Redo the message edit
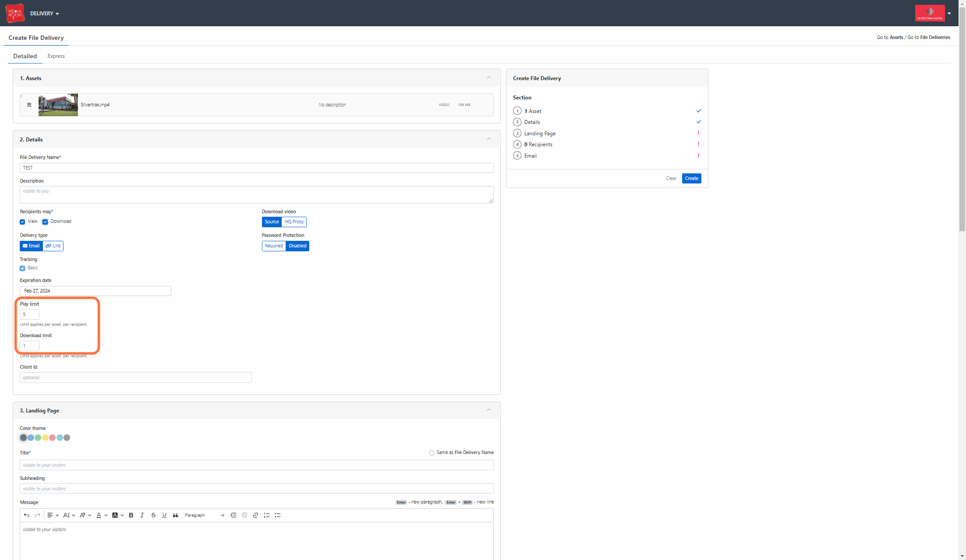The height and width of the screenshot is (560, 966). click(x=37, y=515)
